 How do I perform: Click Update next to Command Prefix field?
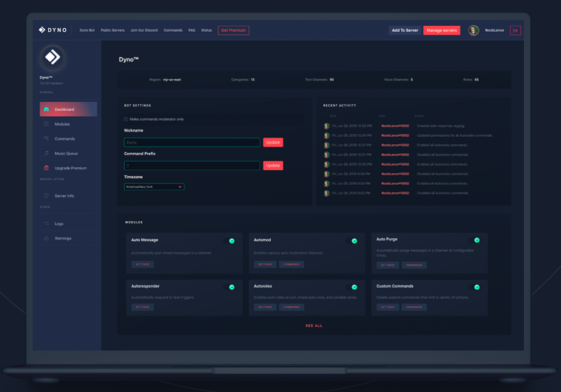point(273,166)
